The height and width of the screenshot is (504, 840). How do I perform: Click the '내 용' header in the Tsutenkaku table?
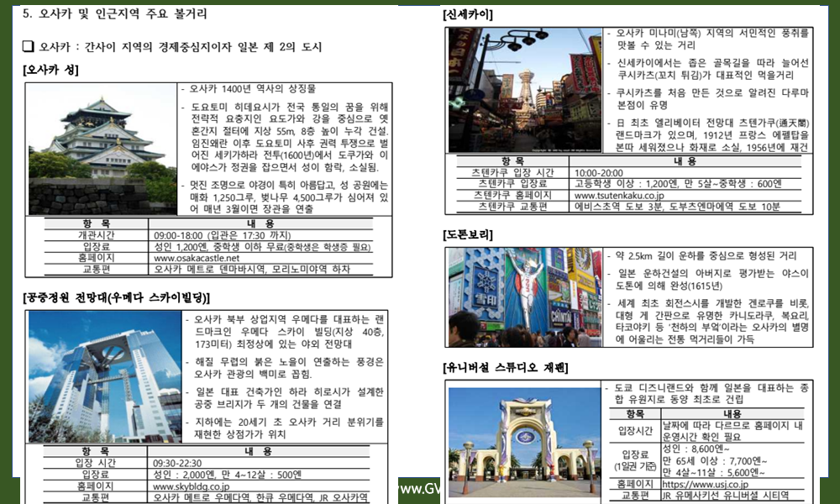685,161
